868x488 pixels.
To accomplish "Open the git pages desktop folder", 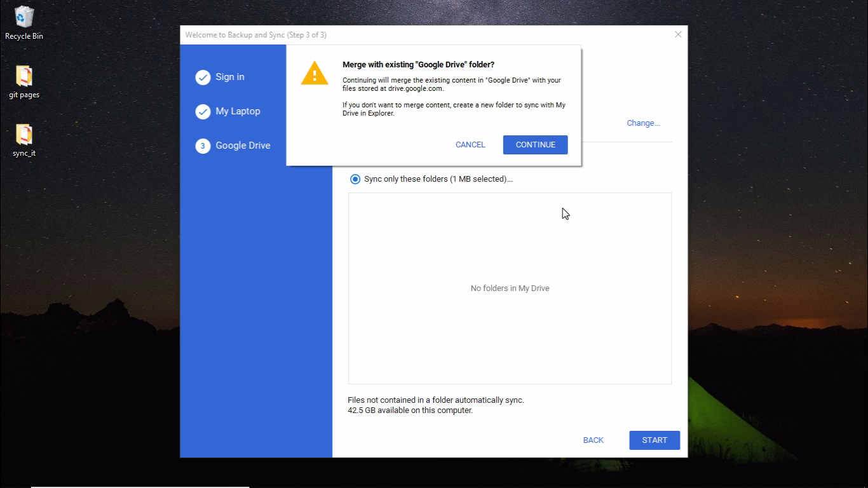I will click(24, 76).
